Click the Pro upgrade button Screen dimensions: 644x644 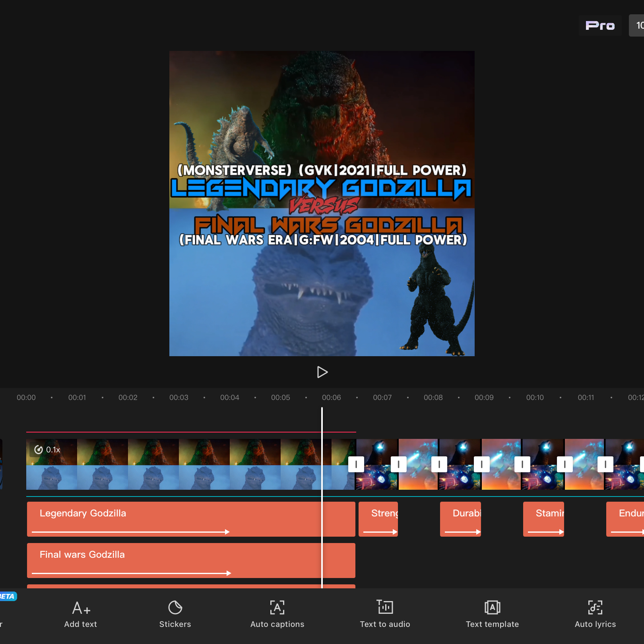[600, 25]
